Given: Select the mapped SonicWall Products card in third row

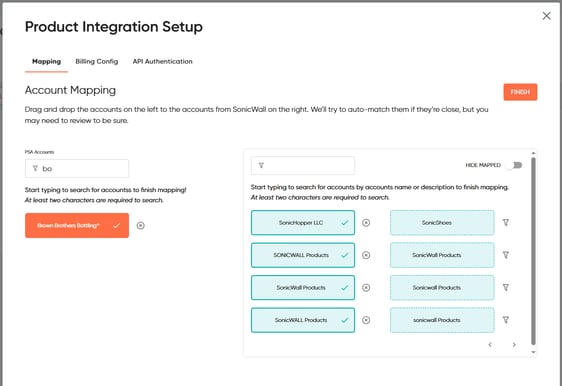Looking at the screenshot, I should [303, 287].
